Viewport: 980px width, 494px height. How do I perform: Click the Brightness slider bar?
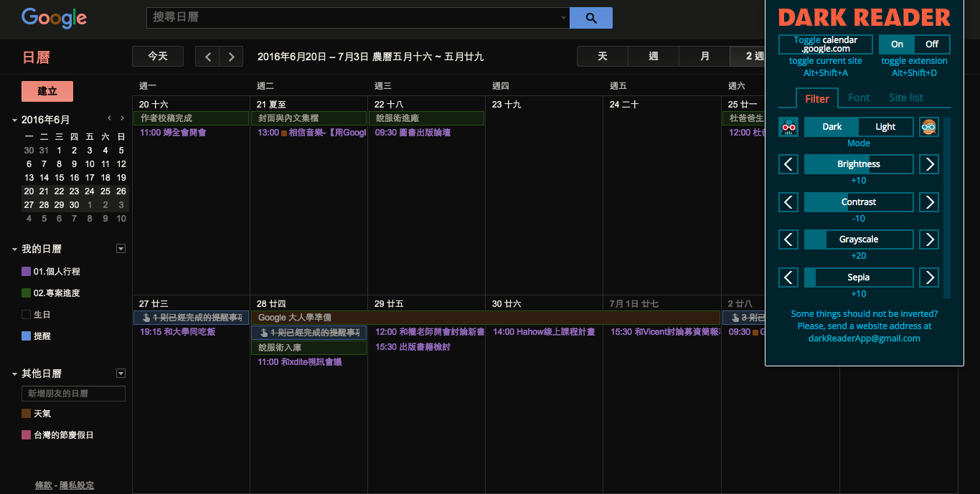(859, 164)
